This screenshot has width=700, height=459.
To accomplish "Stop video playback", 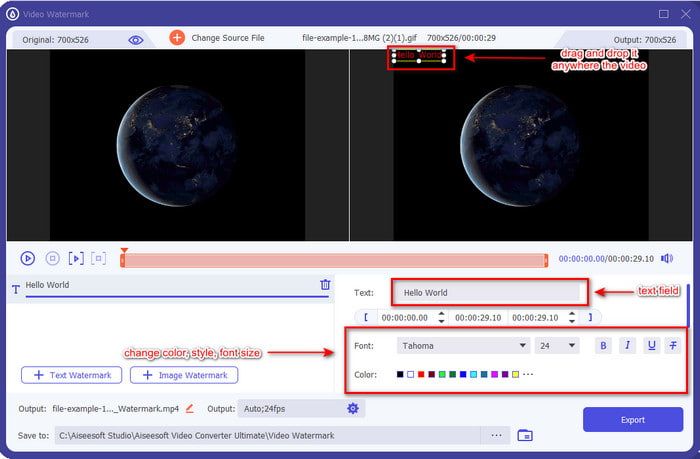I will coord(52,258).
